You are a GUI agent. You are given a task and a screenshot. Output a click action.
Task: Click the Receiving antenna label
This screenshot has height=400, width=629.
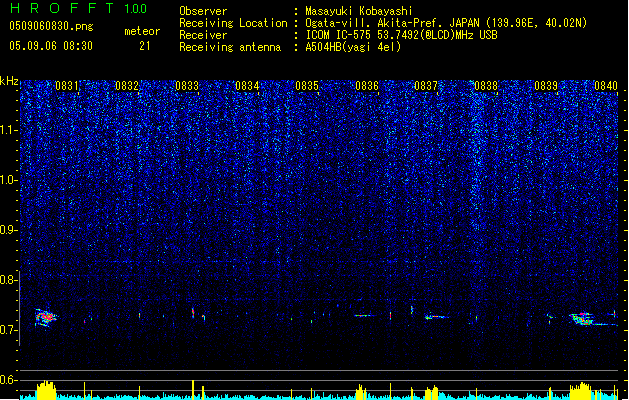coord(230,47)
